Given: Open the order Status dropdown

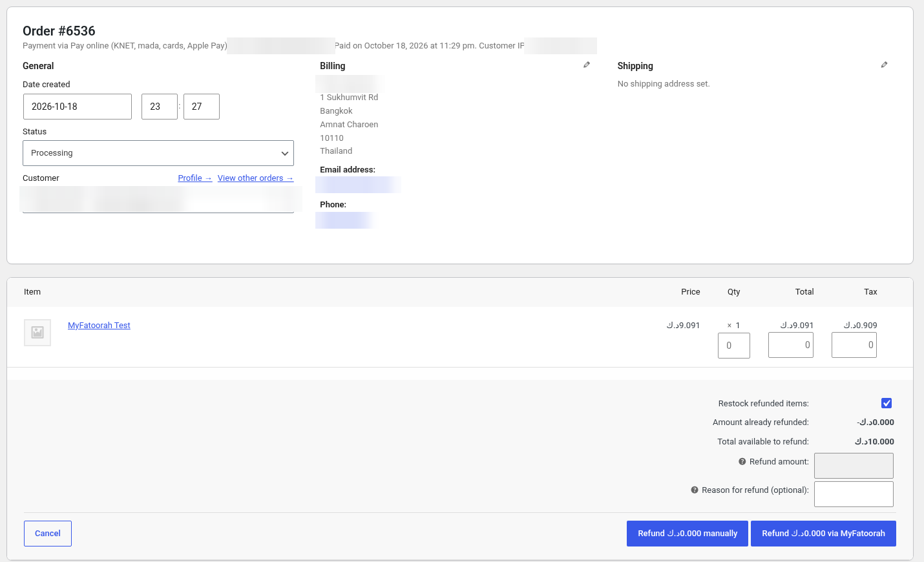Looking at the screenshot, I should pyautogui.click(x=158, y=153).
